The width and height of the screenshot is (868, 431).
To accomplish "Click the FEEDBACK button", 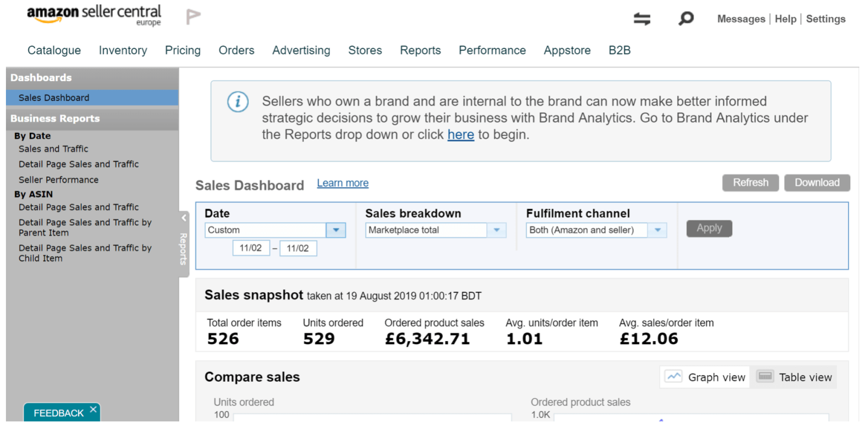I will [59, 413].
